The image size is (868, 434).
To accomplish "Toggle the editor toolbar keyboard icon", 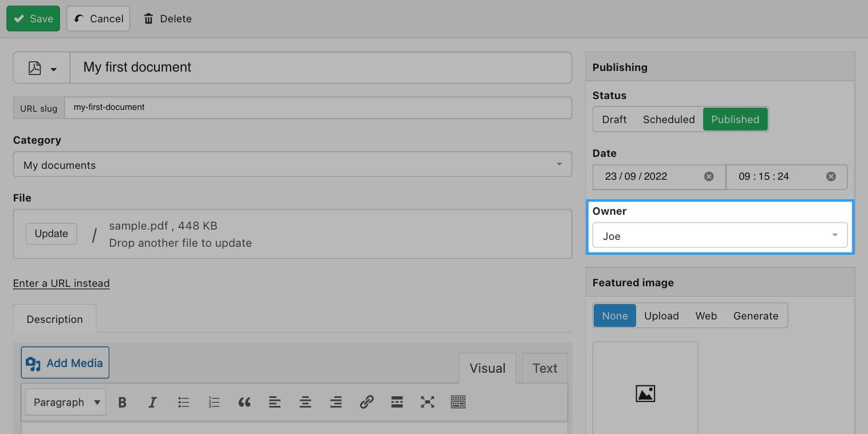I will [458, 403].
